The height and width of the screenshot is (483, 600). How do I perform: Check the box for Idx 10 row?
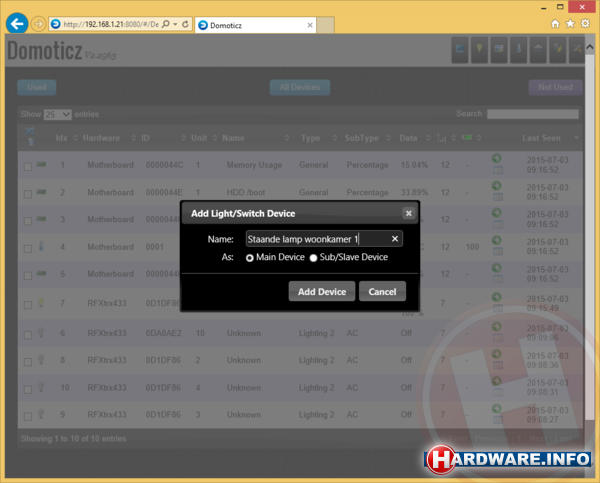click(28, 389)
